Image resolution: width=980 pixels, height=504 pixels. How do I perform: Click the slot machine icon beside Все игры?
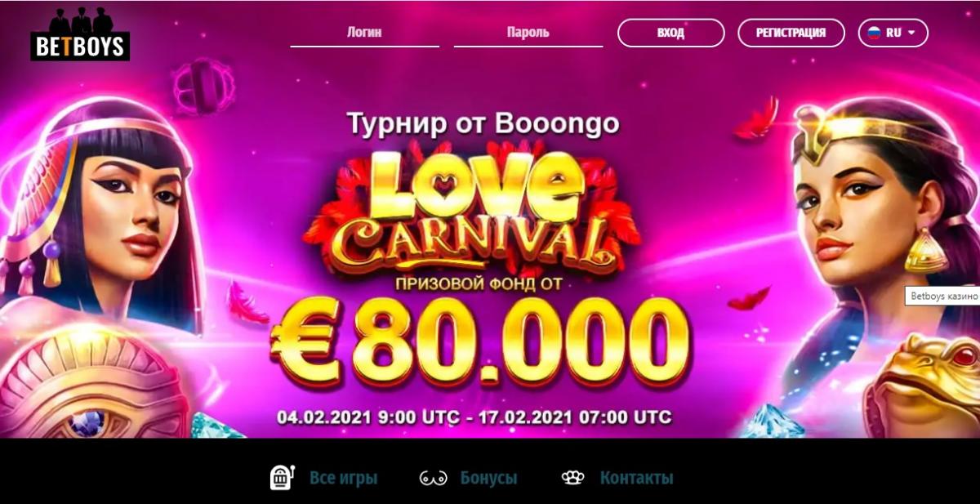click(282, 477)
